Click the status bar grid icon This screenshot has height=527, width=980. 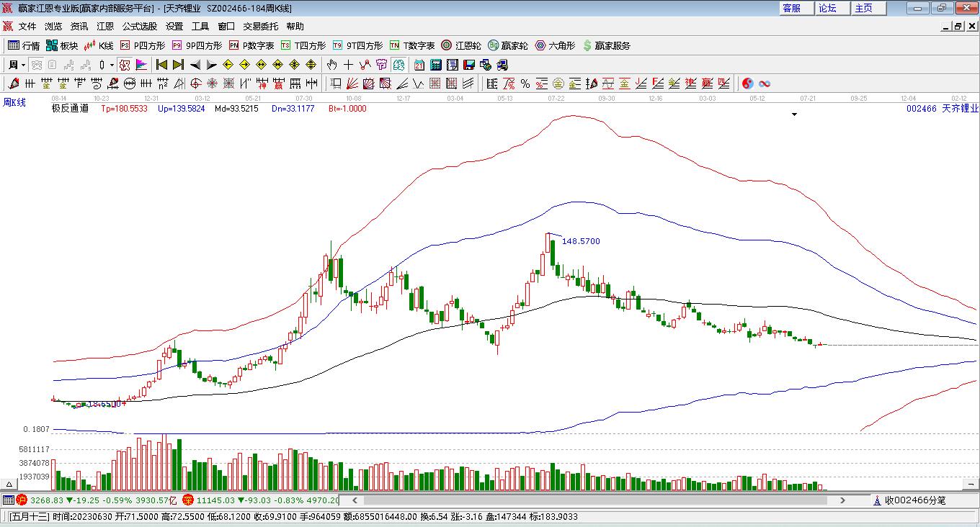tap(8, 500)
